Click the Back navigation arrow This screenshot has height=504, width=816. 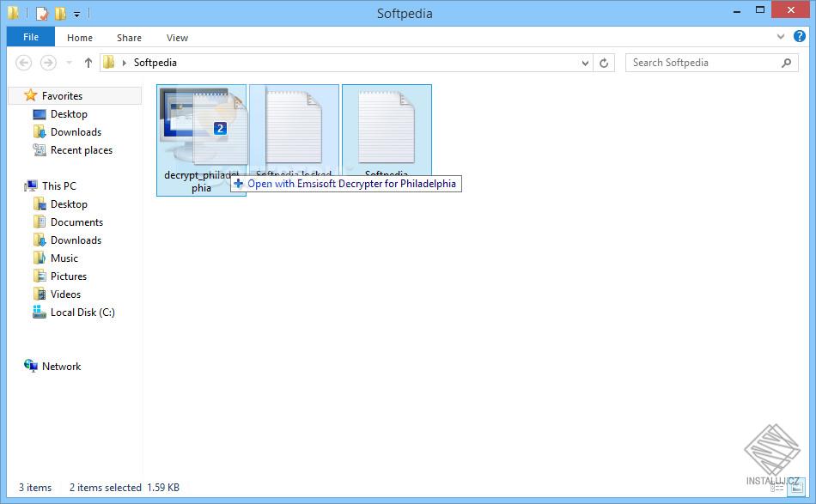tap(23, 63)
